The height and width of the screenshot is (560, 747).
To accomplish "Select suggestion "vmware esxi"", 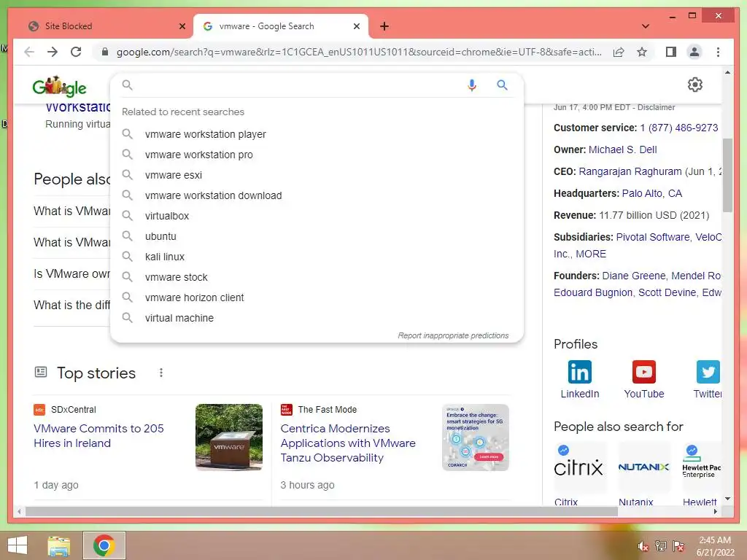I will [317, 175].
